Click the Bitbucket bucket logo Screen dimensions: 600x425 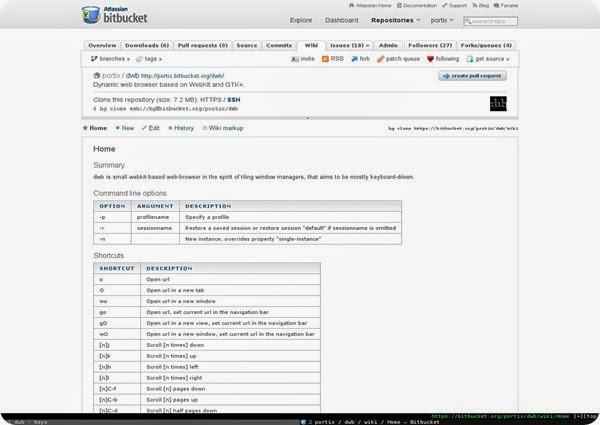[x=91, y=15]
